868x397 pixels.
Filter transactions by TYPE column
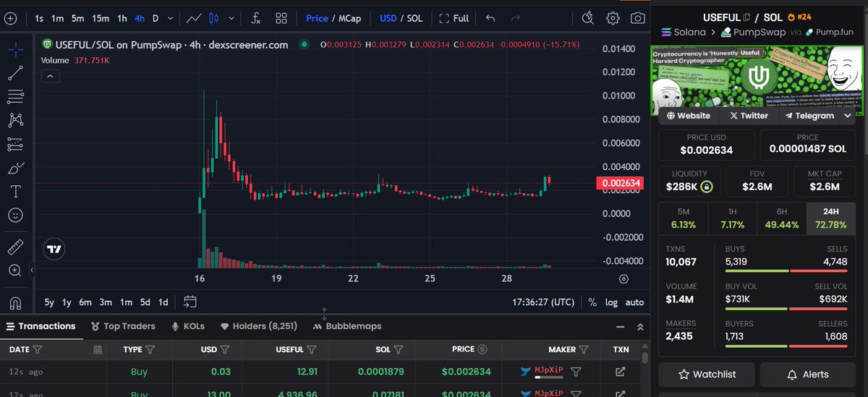coord(150,349)
